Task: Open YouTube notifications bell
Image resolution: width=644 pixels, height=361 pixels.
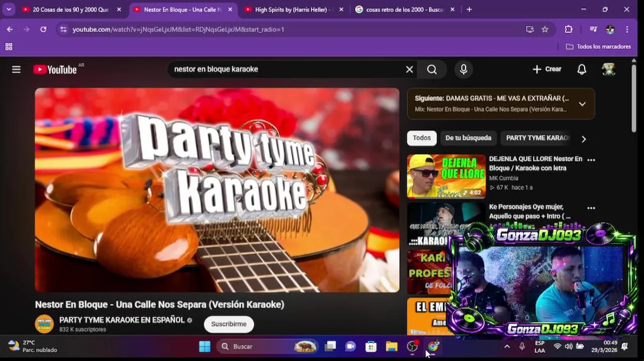Action: pyautogui.click(x=581, y=70)
